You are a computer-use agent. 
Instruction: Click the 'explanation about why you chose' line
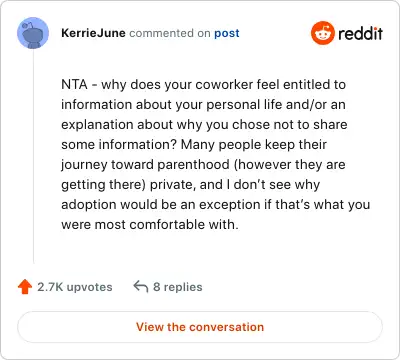(x=204, y=125)
